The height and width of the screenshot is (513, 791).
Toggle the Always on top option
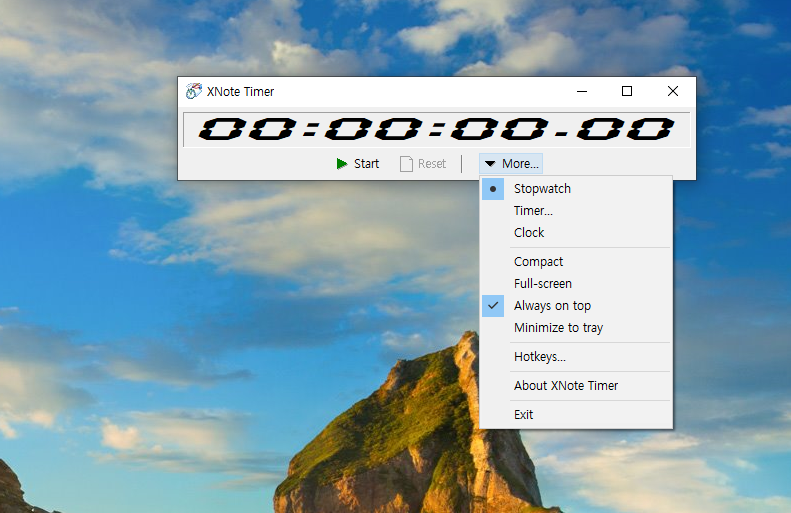(x=576, y=306)
